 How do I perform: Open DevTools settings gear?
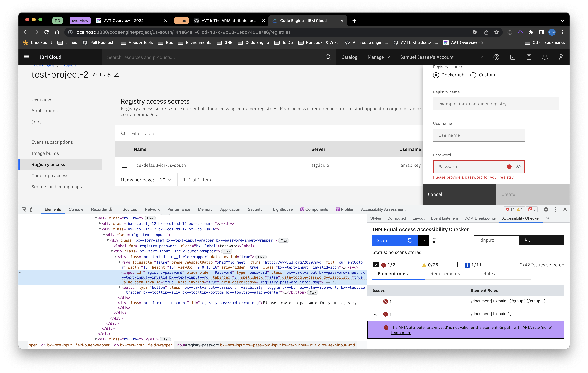(546, 209)
